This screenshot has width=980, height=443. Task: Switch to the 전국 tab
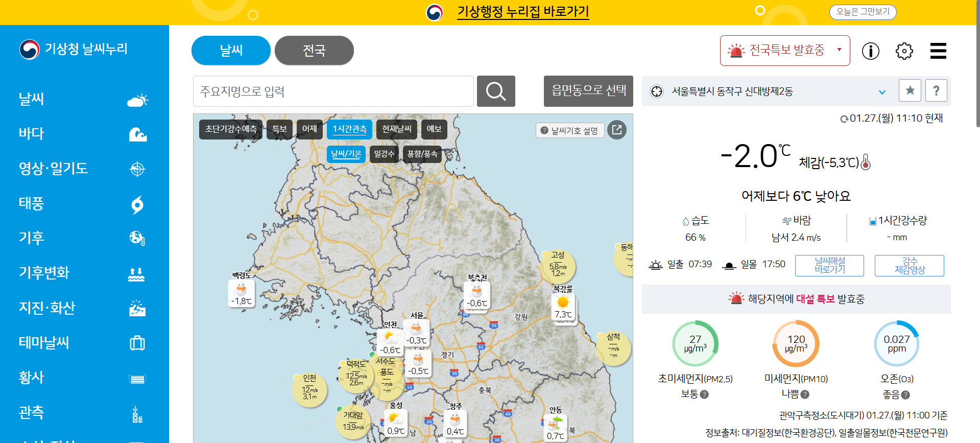(x=314, y=51)
